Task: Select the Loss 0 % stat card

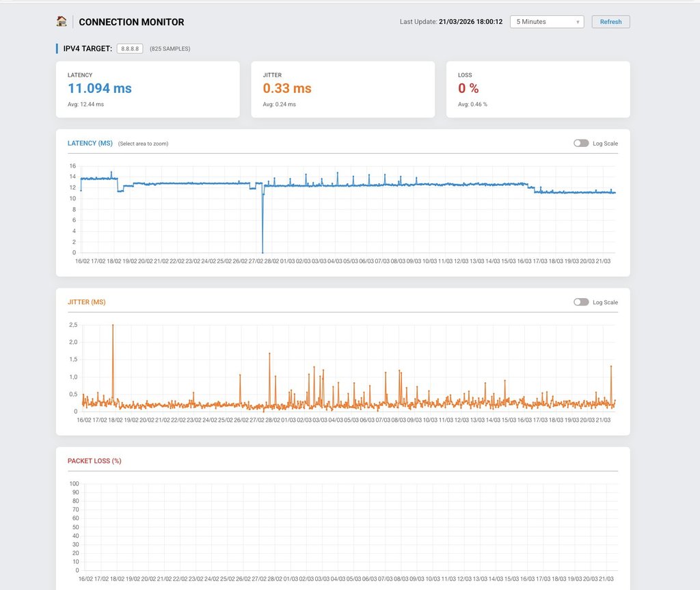Action: coord(538,90)
